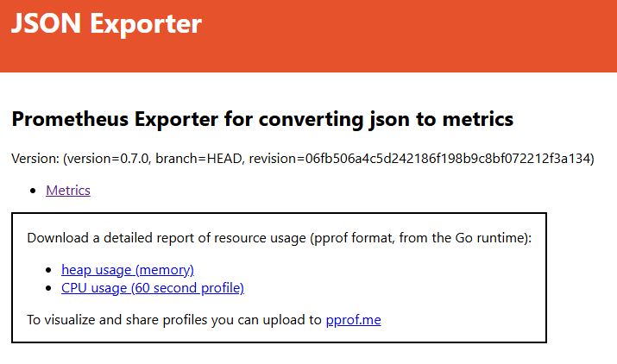Image resolution: width=617 pixels, height=364 pixels.
Task: Click the word "Version:" label
Action: 33,159
